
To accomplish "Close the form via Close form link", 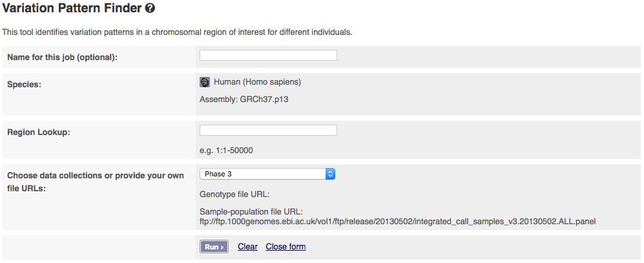I will [x=286, y=247].
